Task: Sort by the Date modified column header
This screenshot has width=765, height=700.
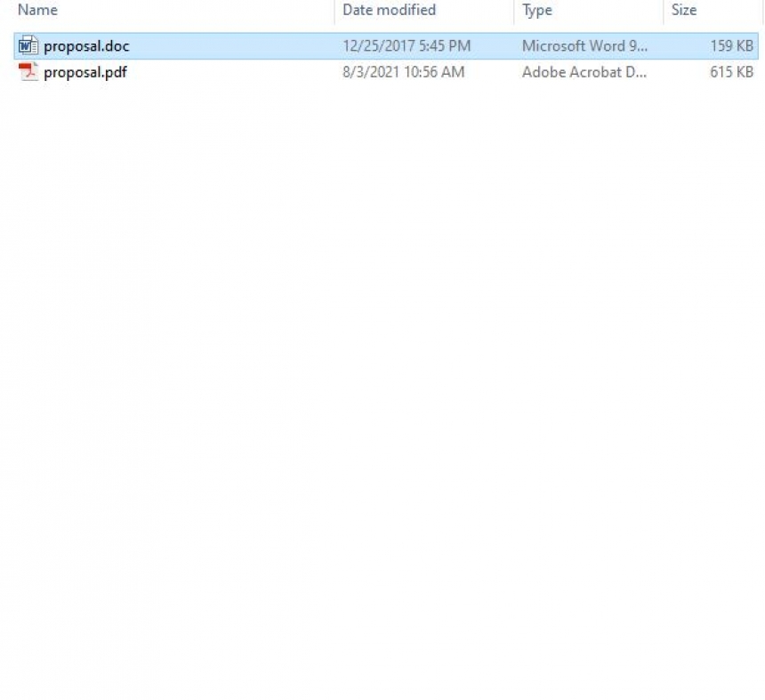Action: (389, 10)
